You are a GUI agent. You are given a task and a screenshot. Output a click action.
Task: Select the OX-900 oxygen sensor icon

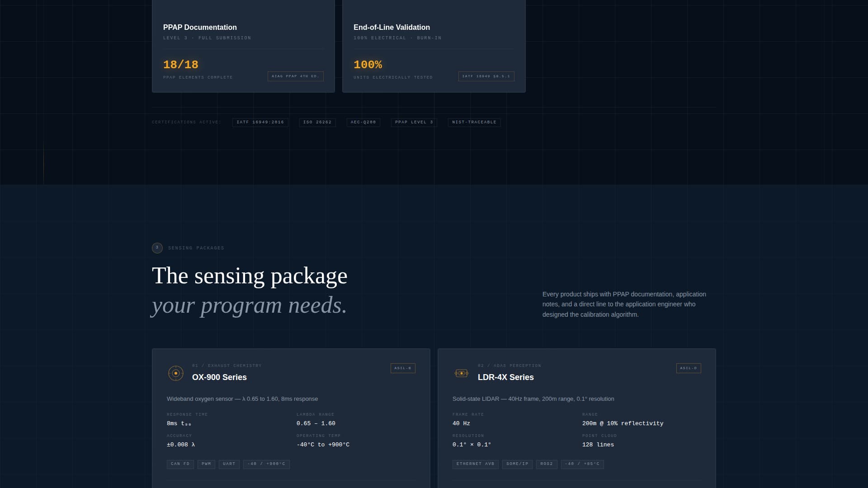tap(175, 373)
